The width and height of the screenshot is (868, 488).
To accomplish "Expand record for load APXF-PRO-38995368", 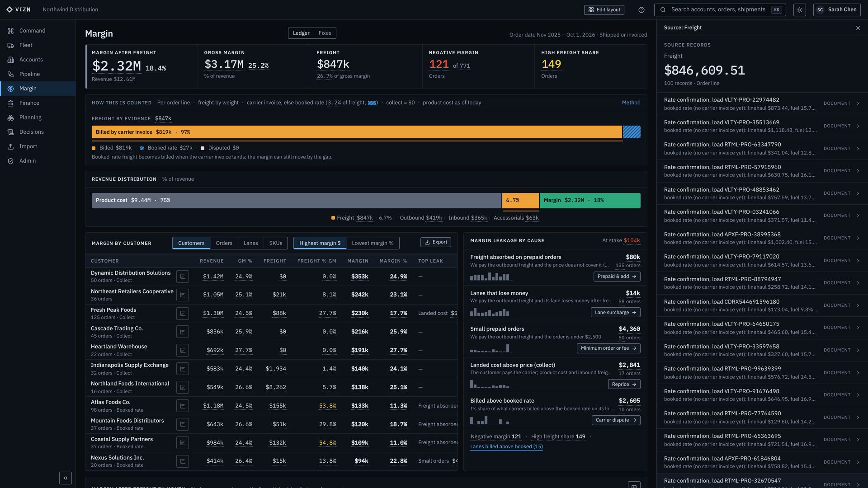I will pos(762,238).
